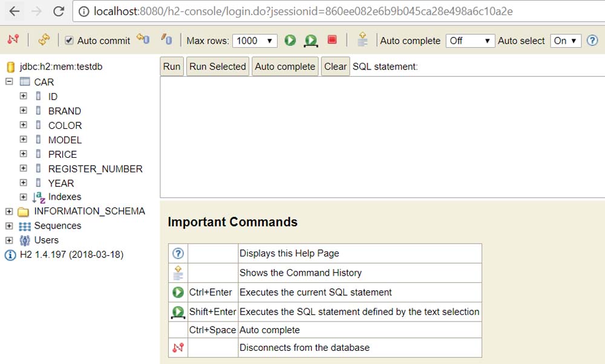Select the PRICE column in the tree
The image size is (605, 364).
pos(62,154)
